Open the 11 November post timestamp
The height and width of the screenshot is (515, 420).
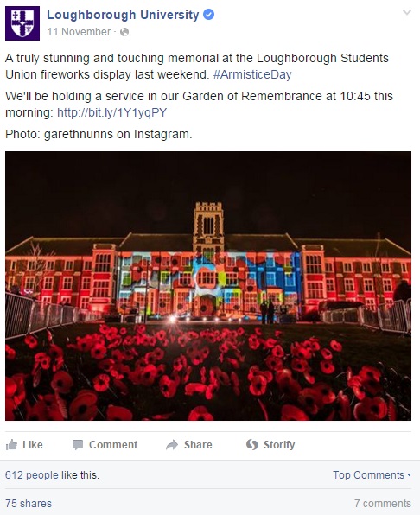79,32
